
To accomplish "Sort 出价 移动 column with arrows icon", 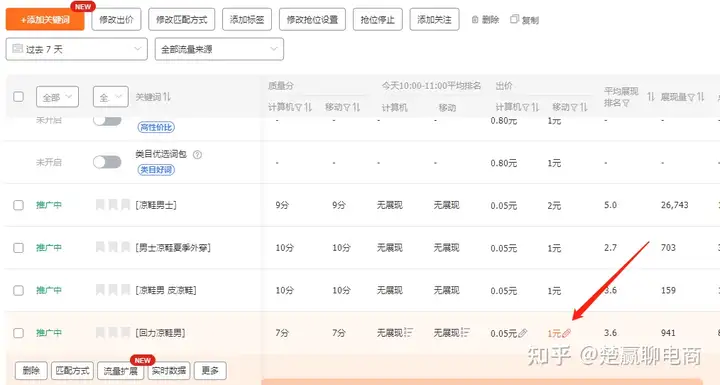I will [x=584, y=108].
